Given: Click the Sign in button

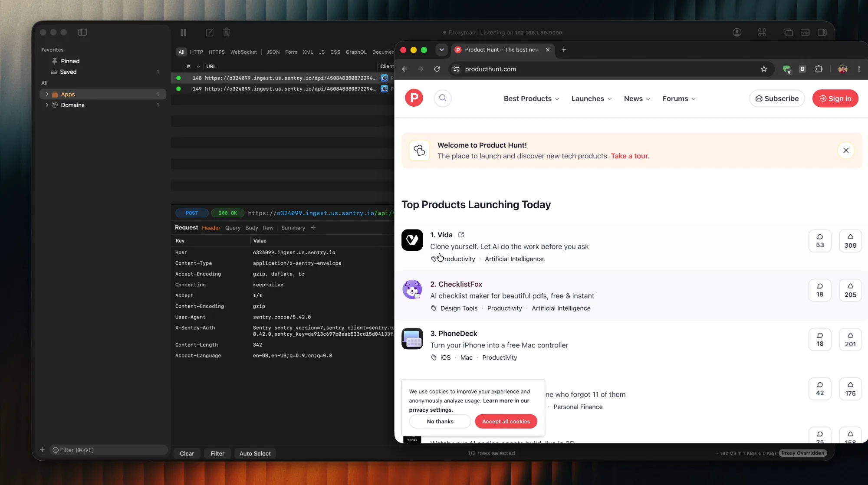Looking at the screenshot, I should click(x=835, y=98).
